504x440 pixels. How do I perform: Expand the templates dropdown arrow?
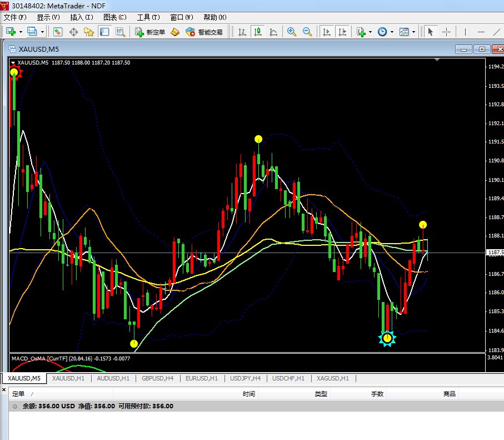[413, 32]
